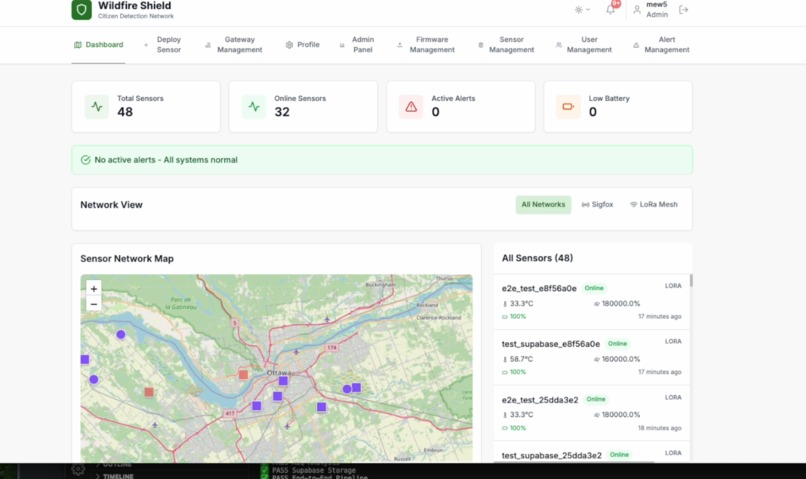Click the Online Sensors activity icon
The height and width of the screenshot is (479, 806).
pos(254,107)
